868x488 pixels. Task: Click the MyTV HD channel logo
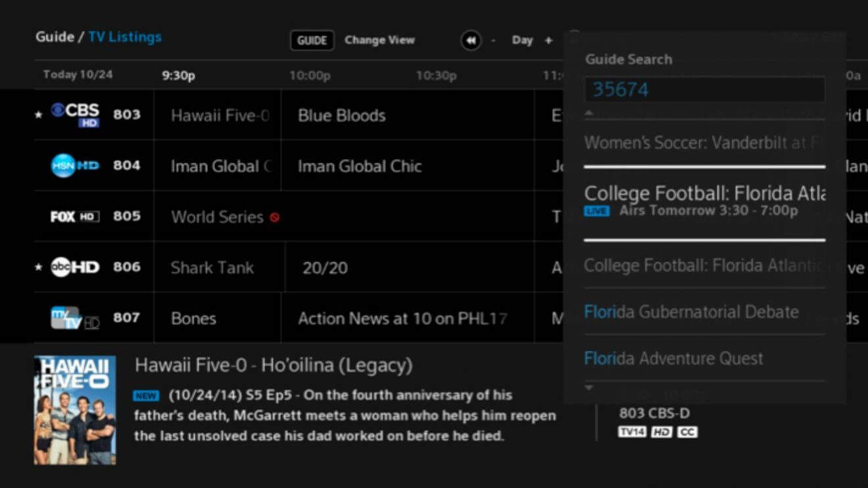75,319
